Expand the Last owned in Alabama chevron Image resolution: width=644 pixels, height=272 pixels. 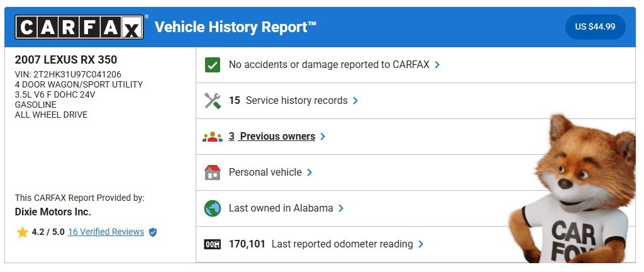[x=341, y=208]
